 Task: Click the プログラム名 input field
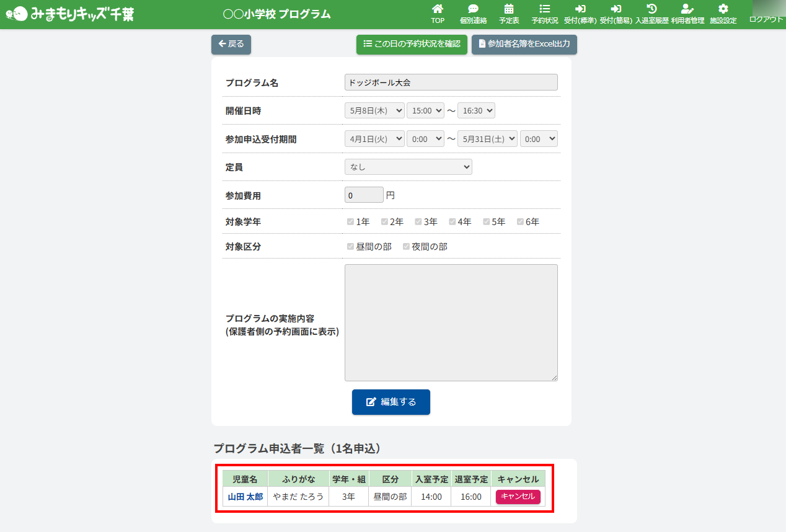coord(451,82)
